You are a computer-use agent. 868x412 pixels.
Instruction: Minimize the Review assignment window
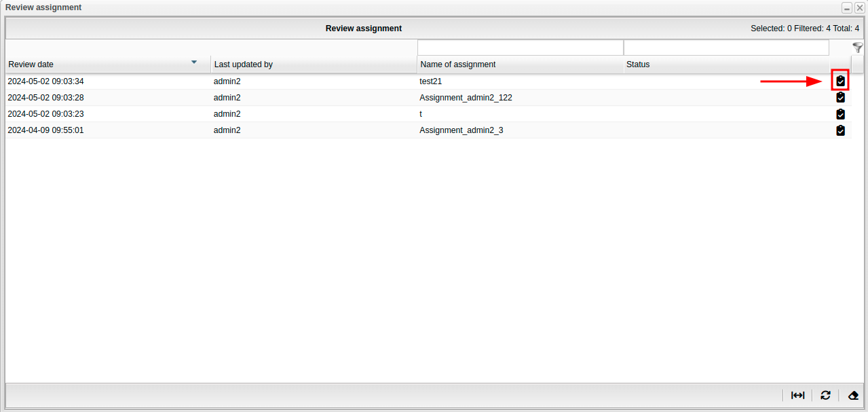tap(847, 7)
